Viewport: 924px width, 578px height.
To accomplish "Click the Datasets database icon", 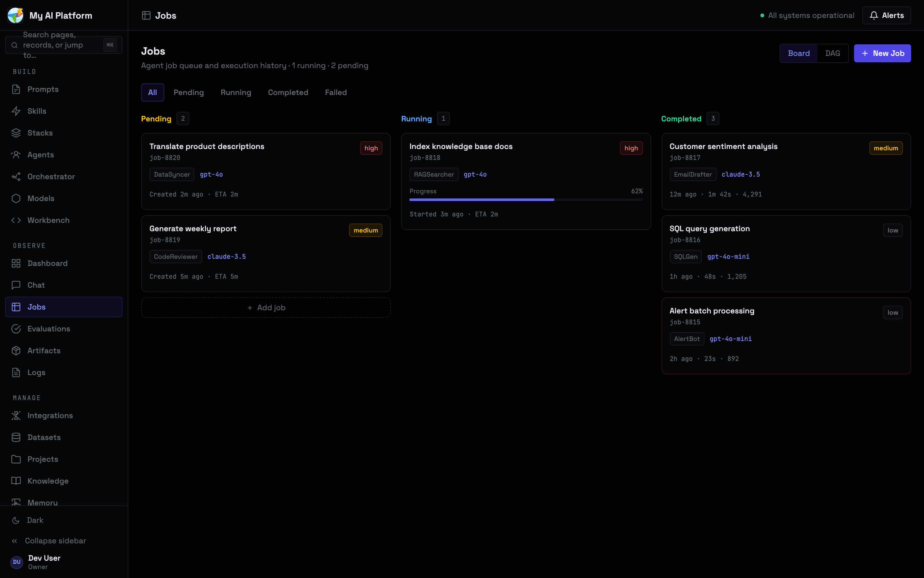I will pyautogui.click(x=16, y=437).
